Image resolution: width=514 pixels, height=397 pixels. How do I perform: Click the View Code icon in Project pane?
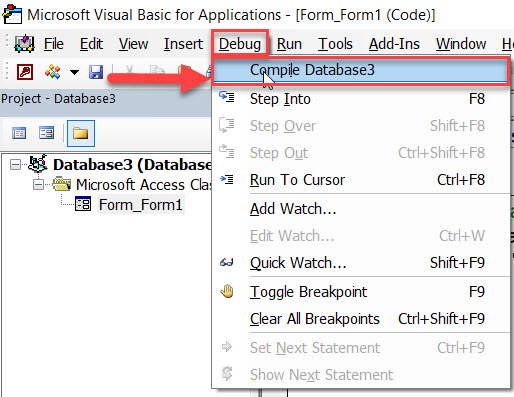tap(19, 133)
